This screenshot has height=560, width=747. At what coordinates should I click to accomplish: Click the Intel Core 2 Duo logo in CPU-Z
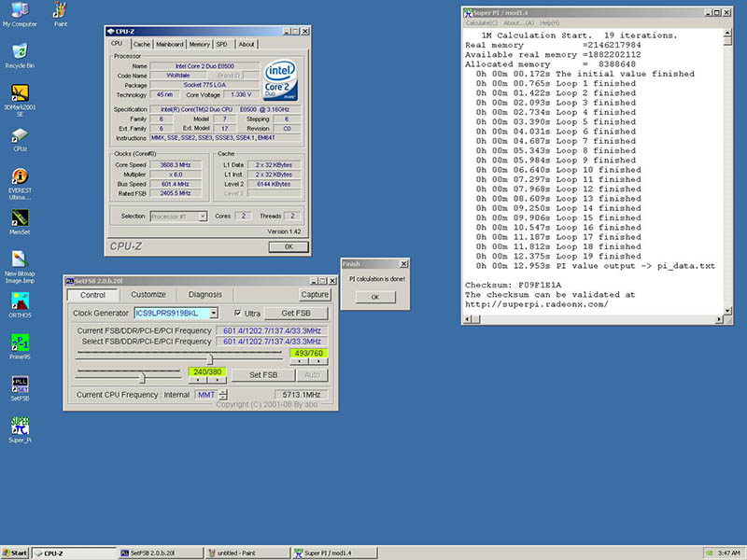pos(280,79)
